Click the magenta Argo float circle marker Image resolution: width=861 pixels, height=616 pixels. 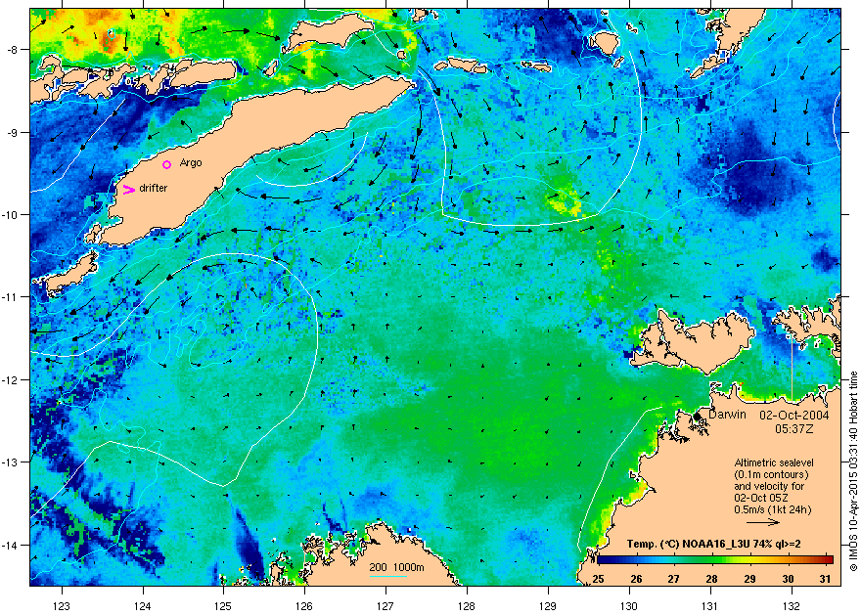point(167,164)
